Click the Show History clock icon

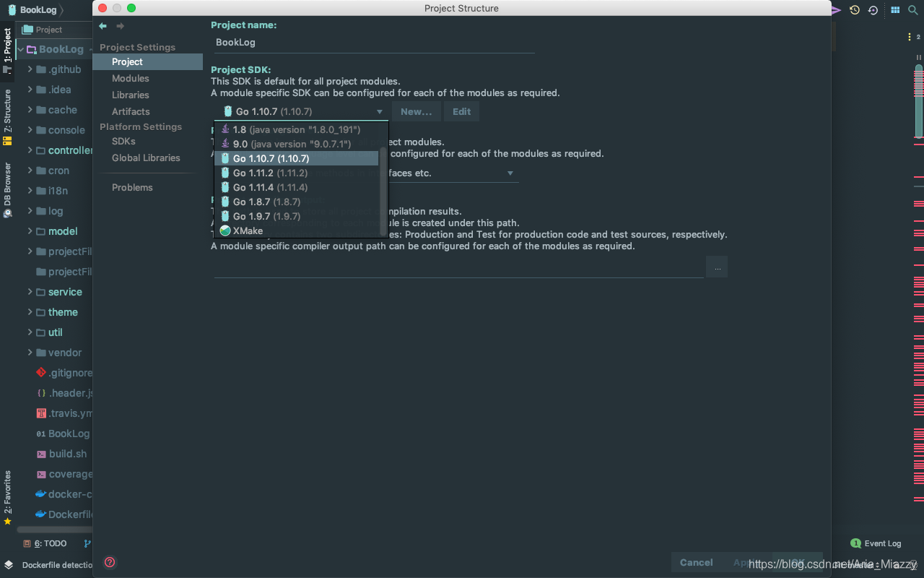(x=855, y=10)
